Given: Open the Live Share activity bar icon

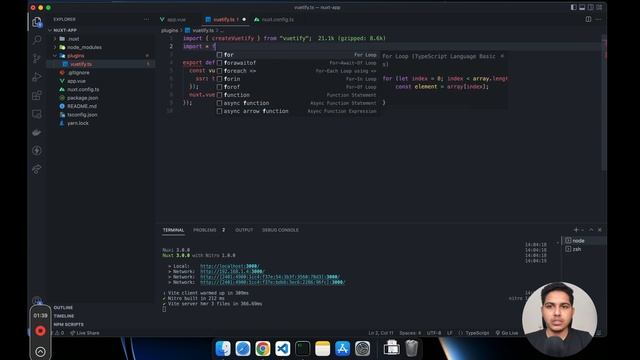Looking at the screenshot, I should [37, 169].
